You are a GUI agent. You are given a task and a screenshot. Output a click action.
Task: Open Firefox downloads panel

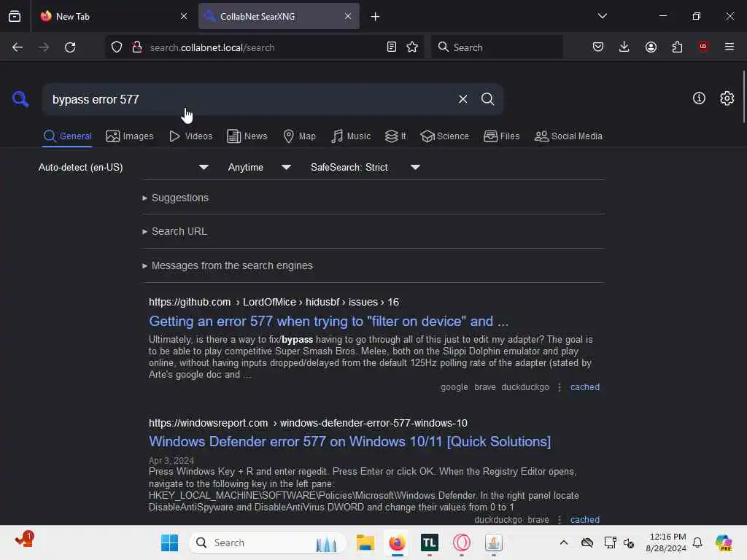624,47
